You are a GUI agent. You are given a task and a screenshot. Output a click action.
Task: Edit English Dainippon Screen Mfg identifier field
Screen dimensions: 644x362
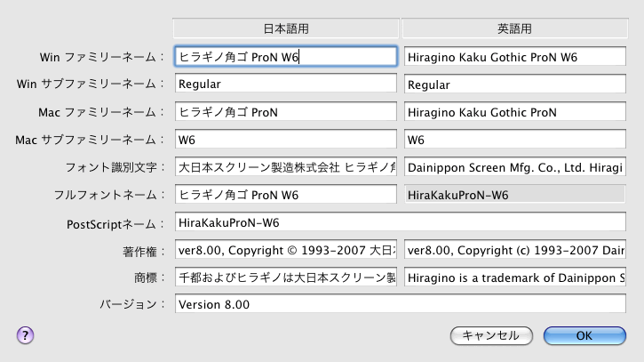(515, 167)
